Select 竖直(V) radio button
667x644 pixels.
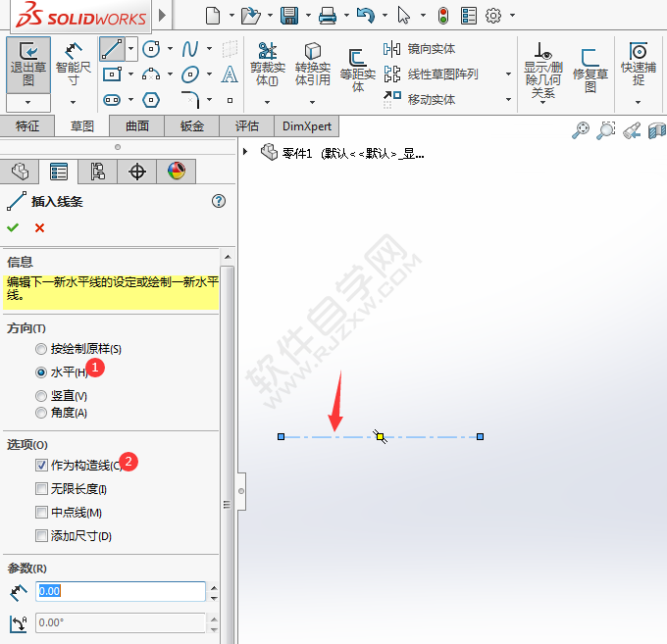coord(41,396)
